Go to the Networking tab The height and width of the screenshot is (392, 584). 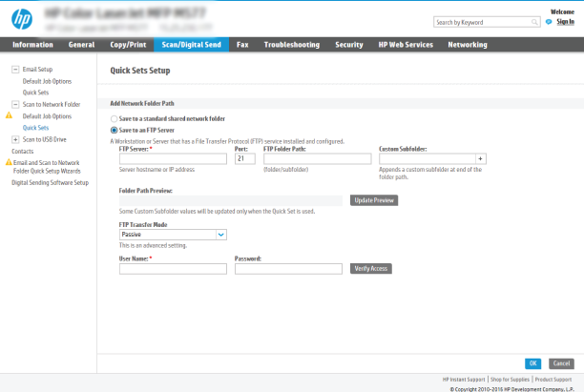[x=467, y=44]
